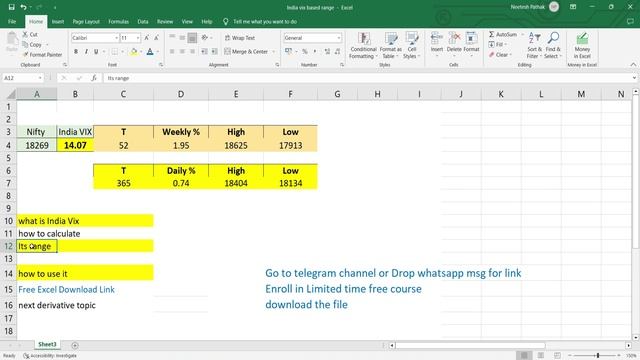
Task: Open Find & Select magnifier
Action: pos(553,46)
